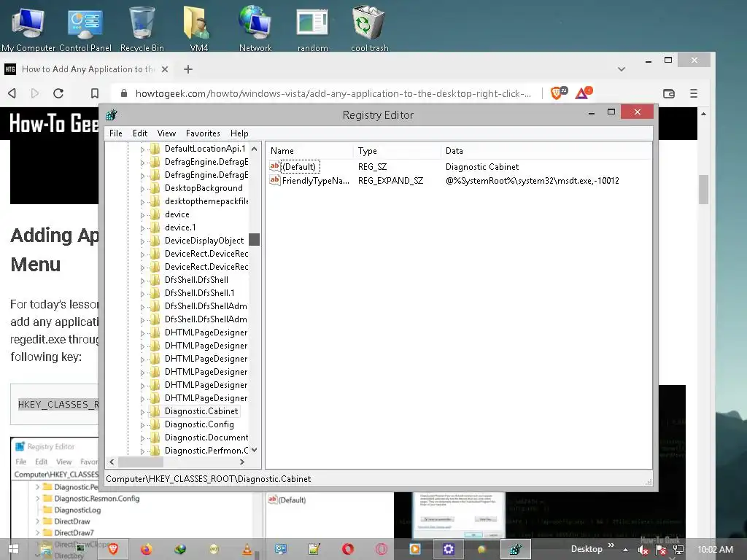Image resolution: width=747 pixels, height=560 pixels.
Task: Select the DeviceDisplayObject key
Action: (x=204, y=241)
